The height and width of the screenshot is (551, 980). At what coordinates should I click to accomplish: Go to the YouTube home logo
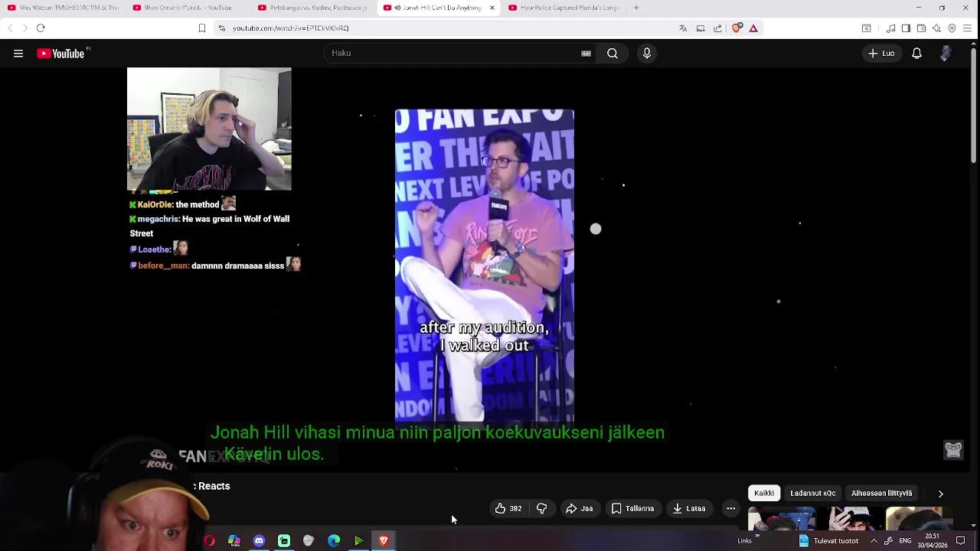(x=61, y=54)
